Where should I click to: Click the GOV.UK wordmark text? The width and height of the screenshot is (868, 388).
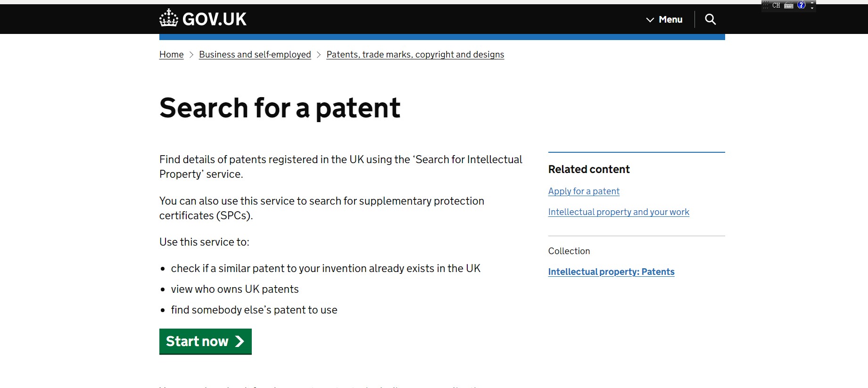pyautogui.click(x=214, y=19)
